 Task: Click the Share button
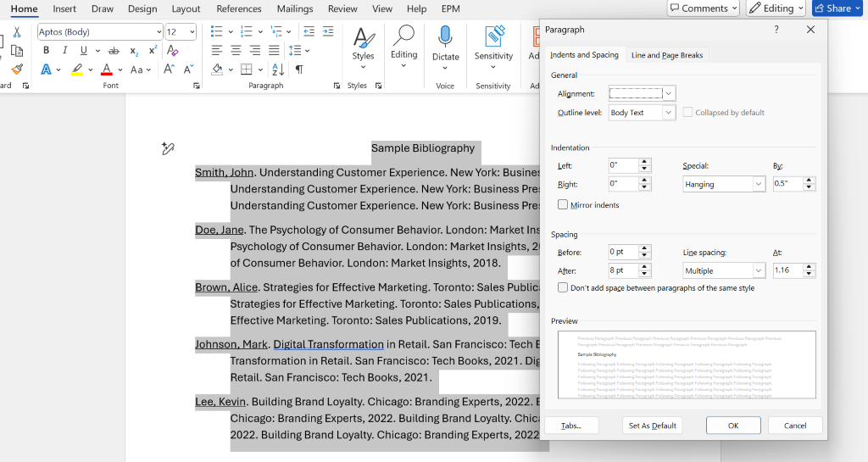click(837, 8)
